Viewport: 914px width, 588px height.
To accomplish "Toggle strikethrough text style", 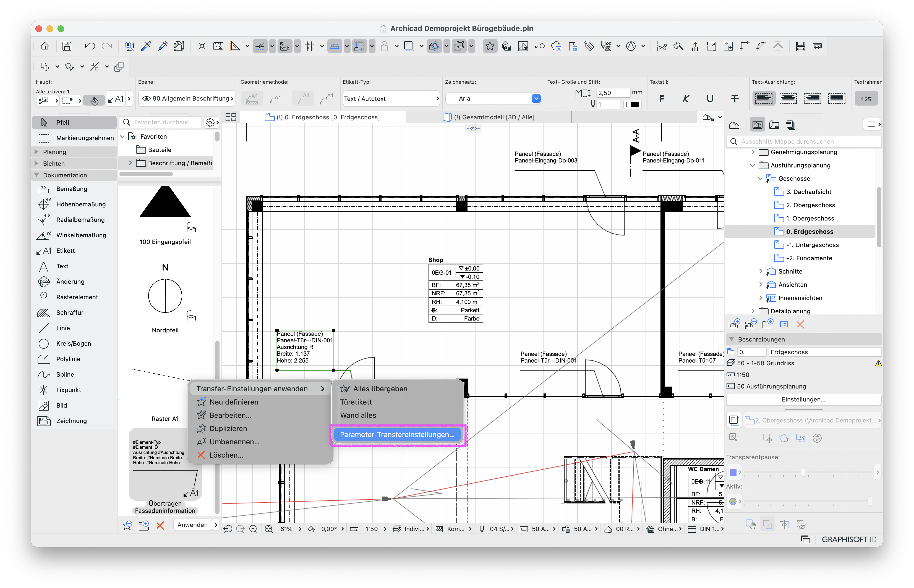I will (x=735, y=99).
